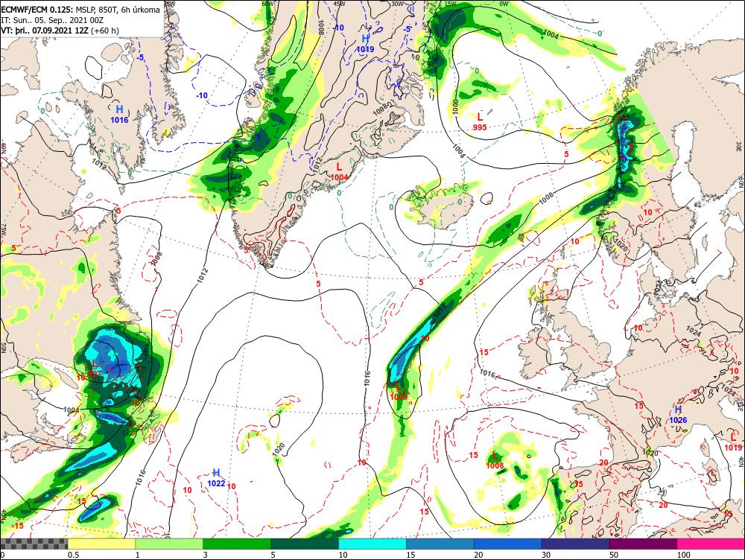Click the 'L 1004' low near Greenland coast

pyautogui.click(x=339, y=171)
